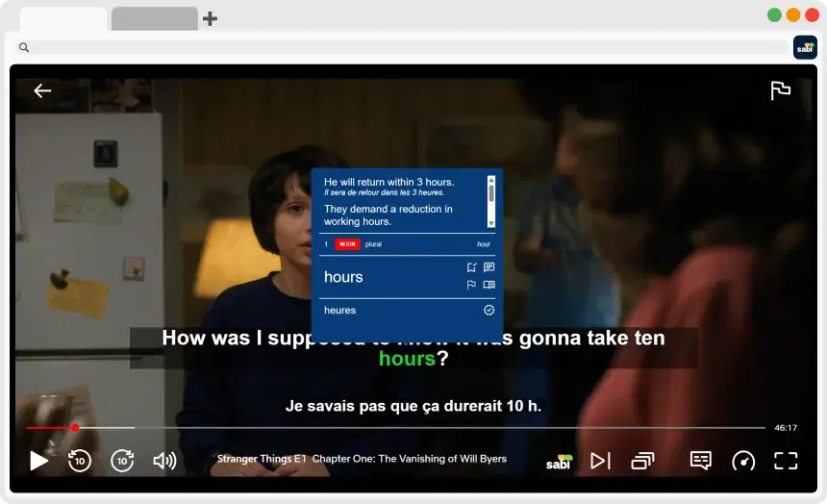Open subtitles and audio options
Screen dimensions: 827x504
coord(700,460)
